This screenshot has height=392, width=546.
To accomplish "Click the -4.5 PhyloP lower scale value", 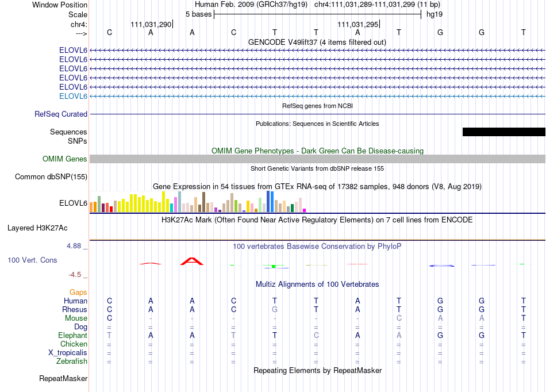I will click(x=75, y=275).
